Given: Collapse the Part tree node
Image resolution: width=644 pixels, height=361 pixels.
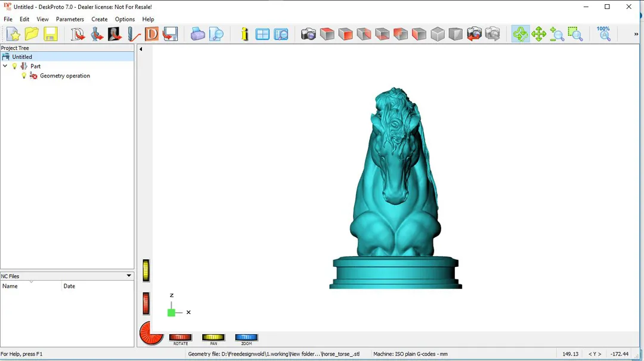Looking at the screenshot, I should [5, 66].
